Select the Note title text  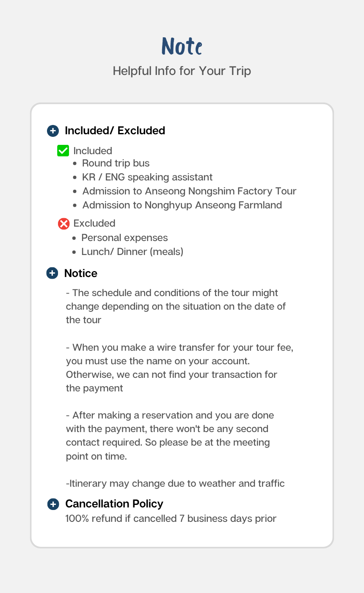[182, 47]
